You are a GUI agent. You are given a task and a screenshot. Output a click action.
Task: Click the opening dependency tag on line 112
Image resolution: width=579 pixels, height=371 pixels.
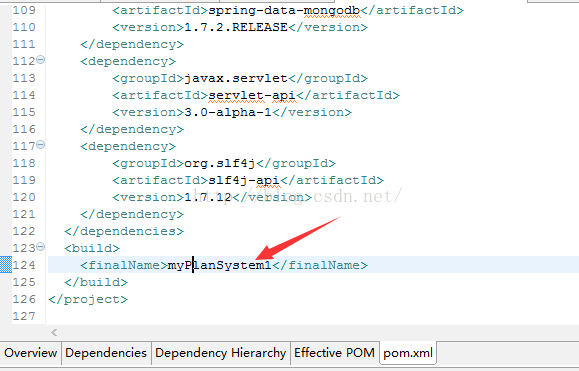point(128,61)
